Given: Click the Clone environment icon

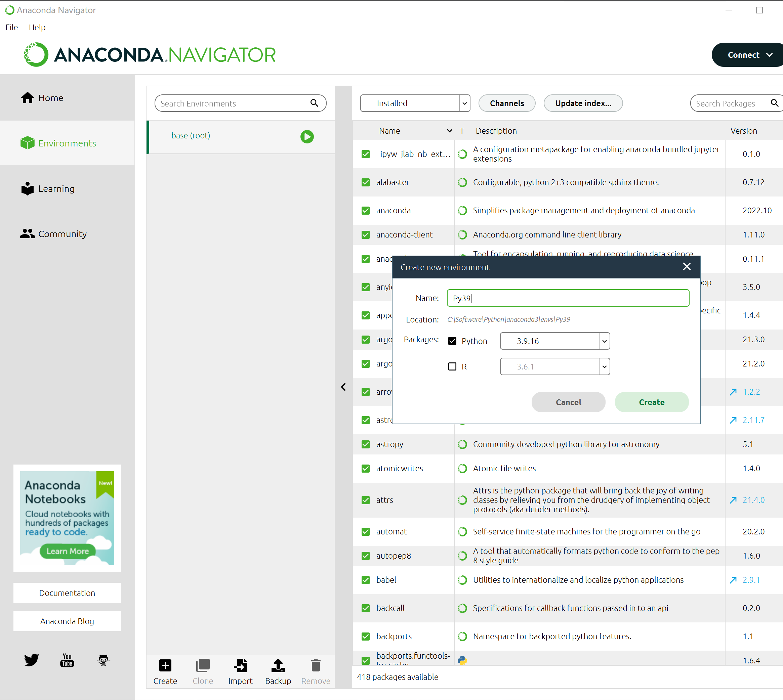Looking at the screenshot, I should pyautogui.click(x=203, y=665).
